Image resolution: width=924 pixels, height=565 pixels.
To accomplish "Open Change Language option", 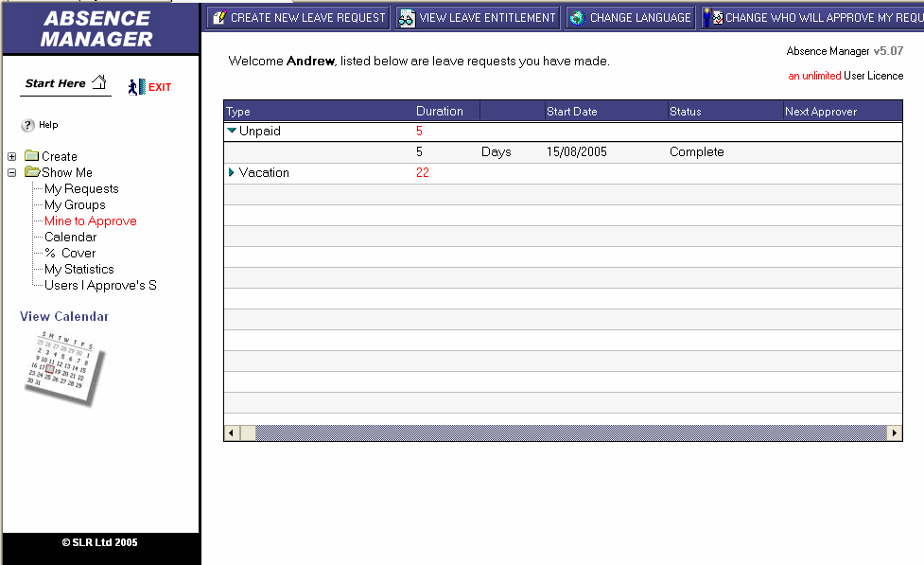I will [631, 18].
